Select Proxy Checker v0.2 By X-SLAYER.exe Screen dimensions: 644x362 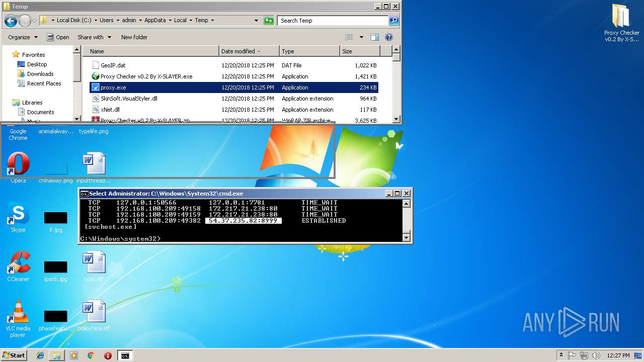pos(146,76)
